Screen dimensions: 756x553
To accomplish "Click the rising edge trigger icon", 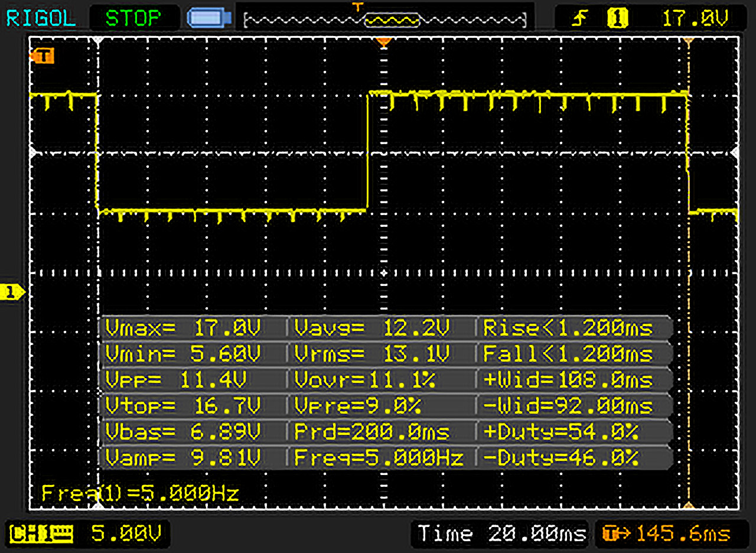I will (x=578, y=19).
